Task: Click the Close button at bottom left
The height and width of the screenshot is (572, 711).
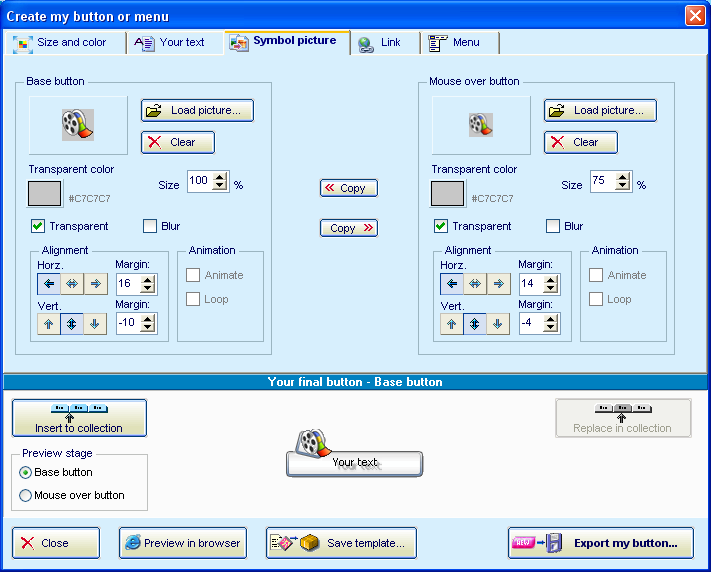Action: [56, 543]
